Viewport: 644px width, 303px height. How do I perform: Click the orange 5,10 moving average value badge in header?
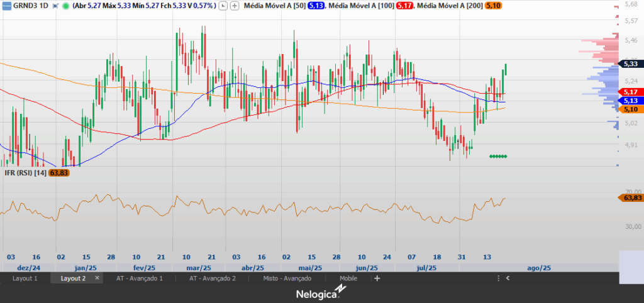[493, 6]
